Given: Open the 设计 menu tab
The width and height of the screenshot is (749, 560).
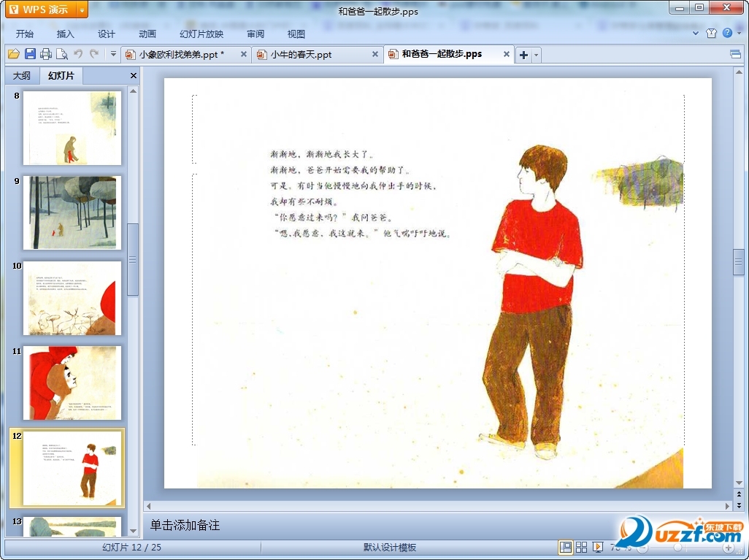Looking at the screenshot, I should coord(107,34).
